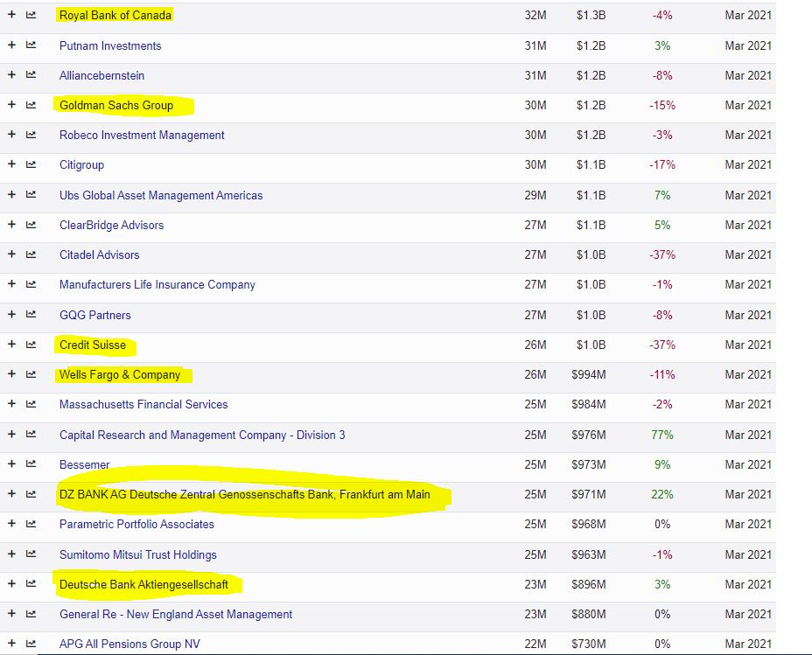Open the Royal Bank of Canada link
This screenshot has height=655, width=812.
coord(115,16)
